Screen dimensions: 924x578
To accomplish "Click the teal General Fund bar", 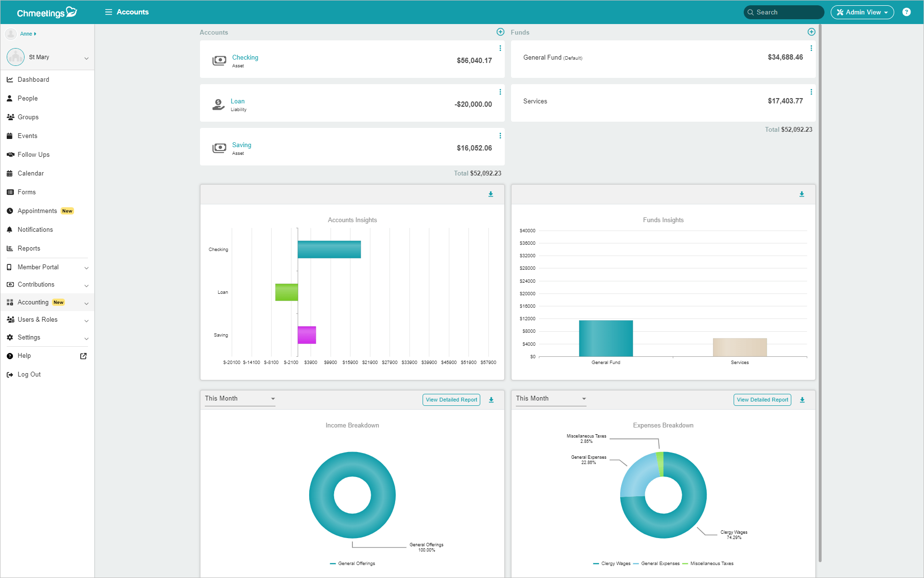I will point(606,338).
